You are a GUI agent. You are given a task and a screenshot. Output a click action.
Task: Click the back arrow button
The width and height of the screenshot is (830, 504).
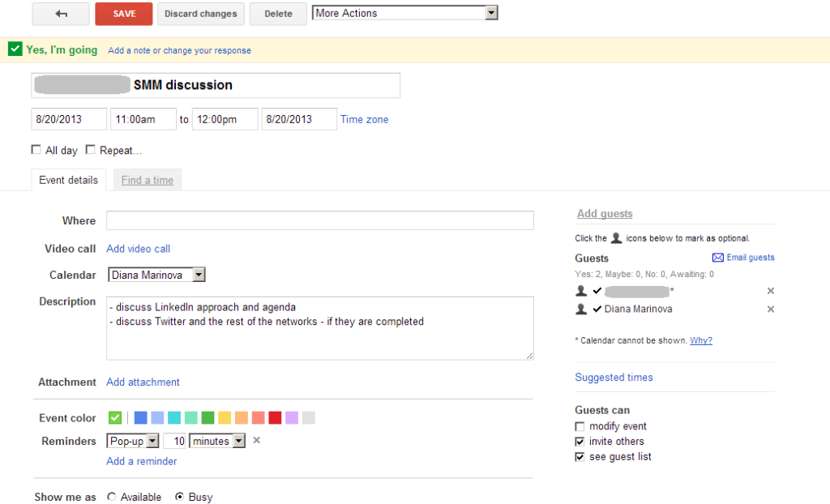pyautogui.click(x=61, y=14)
